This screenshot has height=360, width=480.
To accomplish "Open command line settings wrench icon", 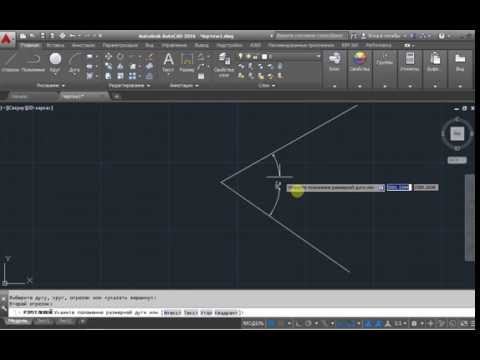I will pos(4,308).
